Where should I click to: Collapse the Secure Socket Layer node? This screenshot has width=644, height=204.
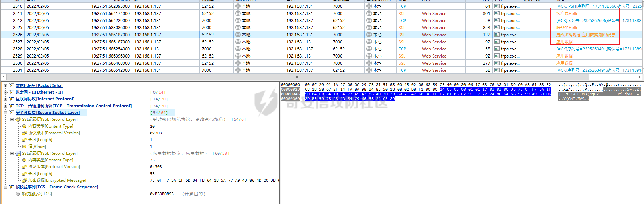point(5,113)
